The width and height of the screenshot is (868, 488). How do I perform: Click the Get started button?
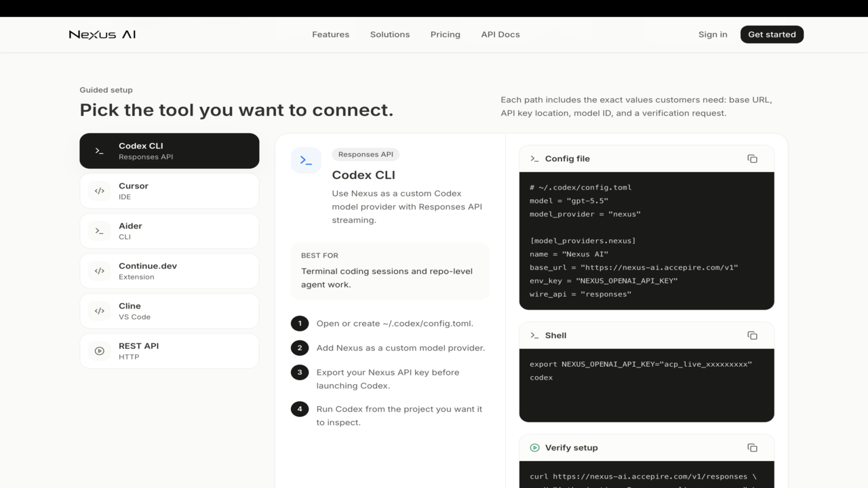[772, 35]
